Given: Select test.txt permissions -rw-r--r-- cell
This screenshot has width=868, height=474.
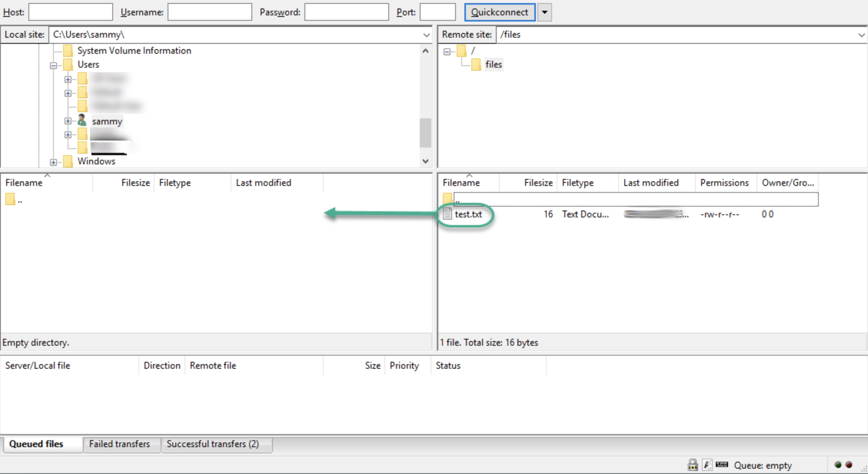Looking at the screenshot, I should [x=719, y=214].
